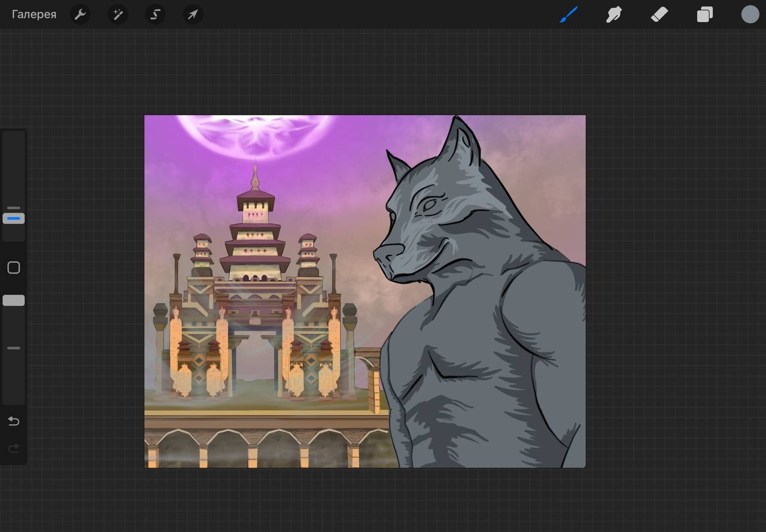
Task: Select the Brush paint tool
Action: (569, 14)
